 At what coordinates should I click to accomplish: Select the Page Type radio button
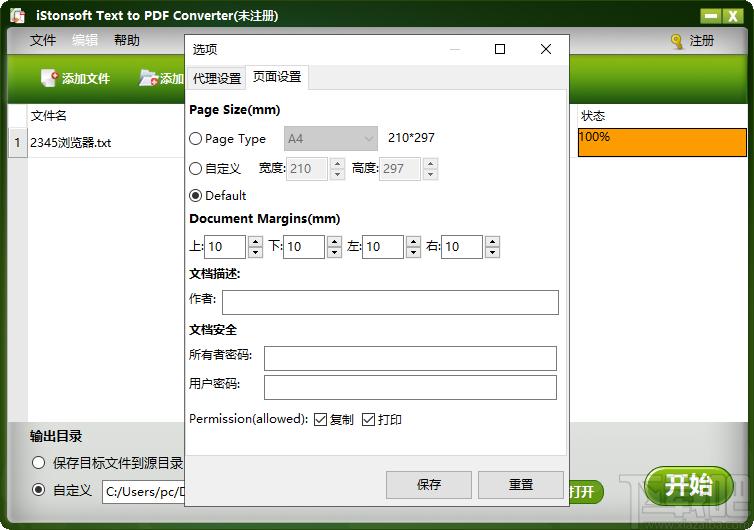[195, 139]
